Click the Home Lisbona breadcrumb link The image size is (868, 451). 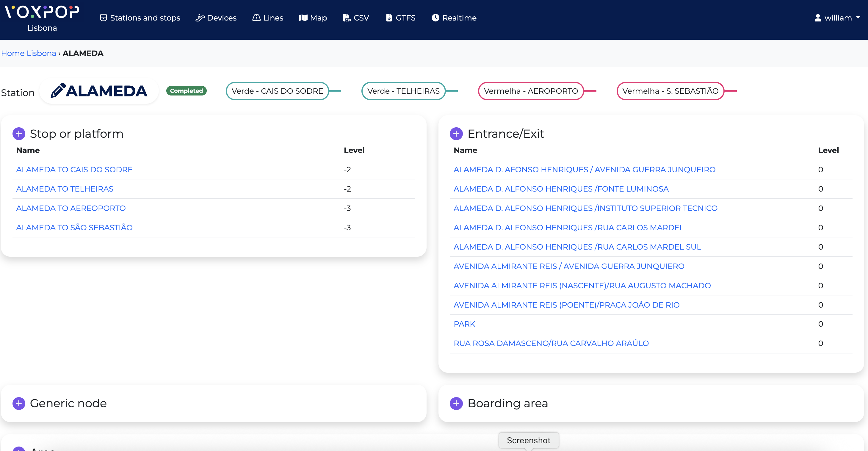[x=29, y=53]
